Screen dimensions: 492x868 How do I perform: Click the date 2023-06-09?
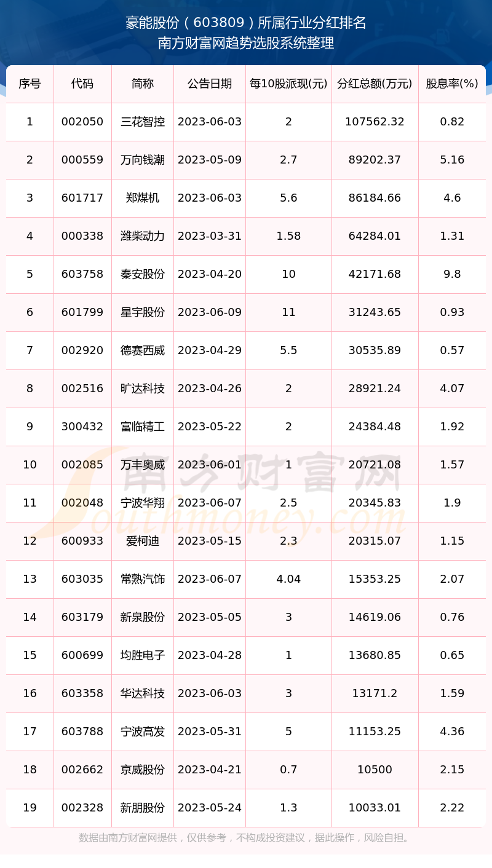click(210, 312)
